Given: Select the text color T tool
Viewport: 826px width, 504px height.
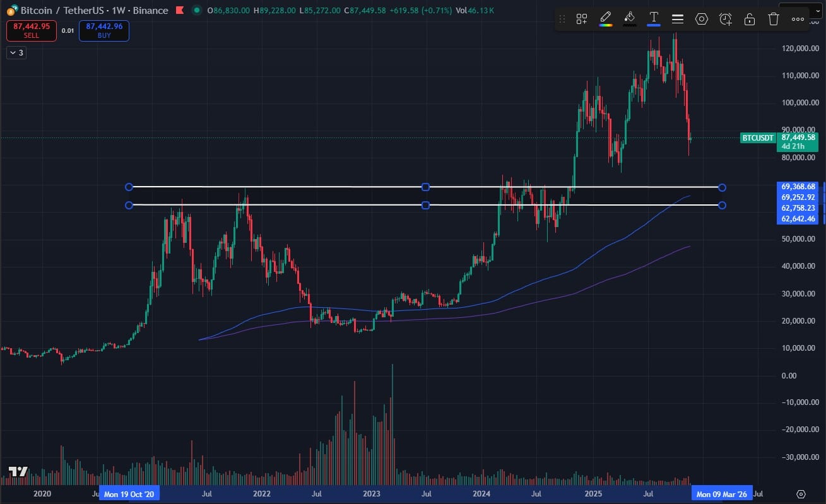Looking at the screenshot, I should tap(654, 18).
